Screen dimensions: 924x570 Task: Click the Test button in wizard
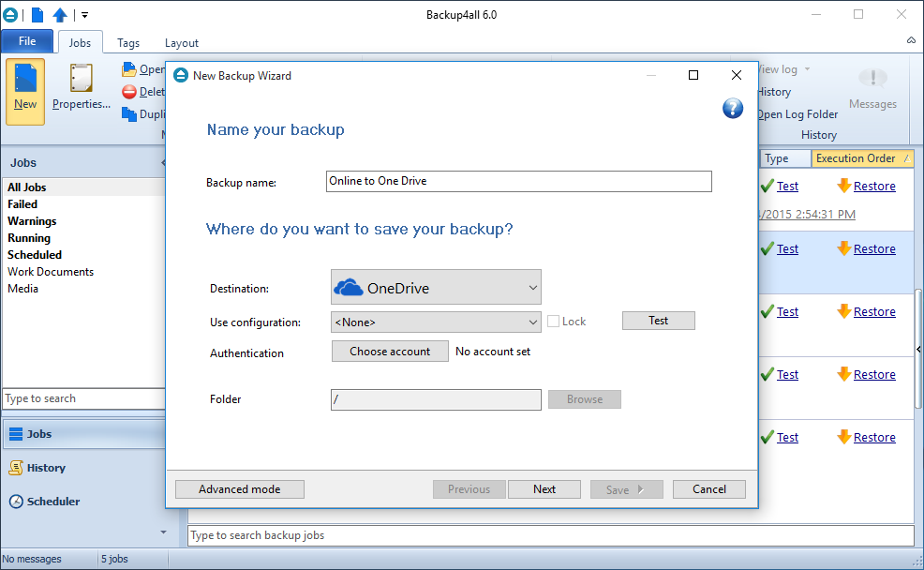click(x=658, y=321)
